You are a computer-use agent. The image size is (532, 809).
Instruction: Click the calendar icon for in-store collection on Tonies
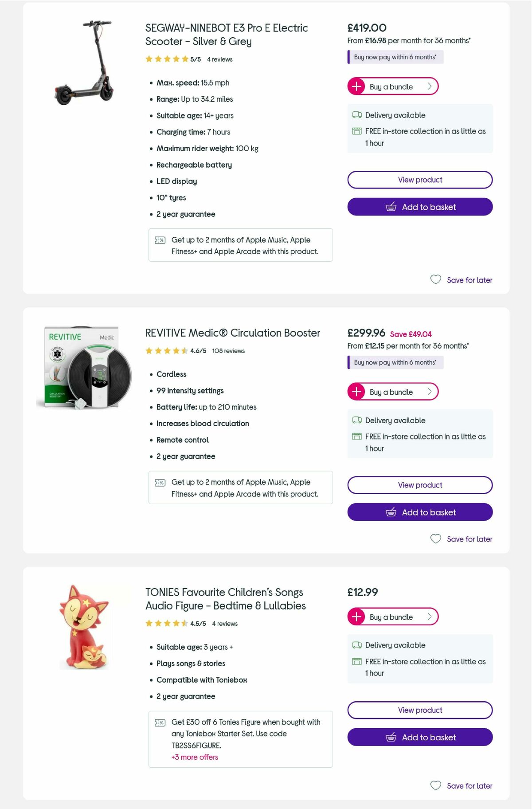point(356,661)
